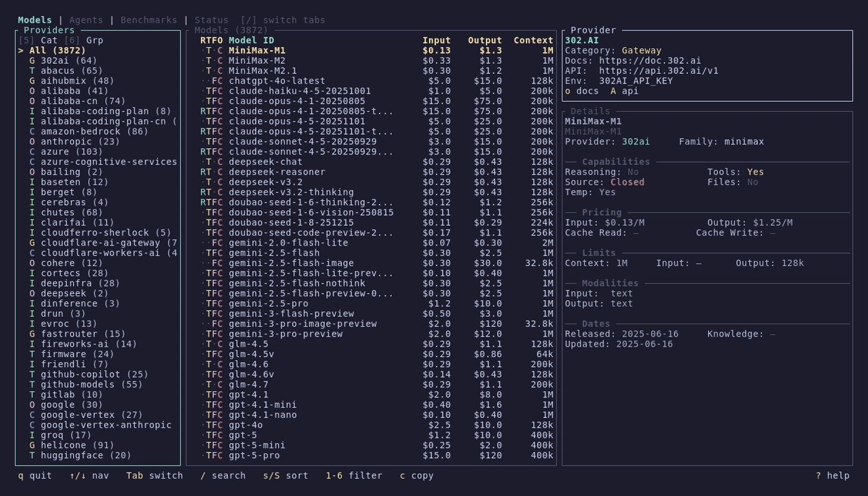Toggle the Cat category filter
Screen dimensions: 868x496
pos(49,40)
